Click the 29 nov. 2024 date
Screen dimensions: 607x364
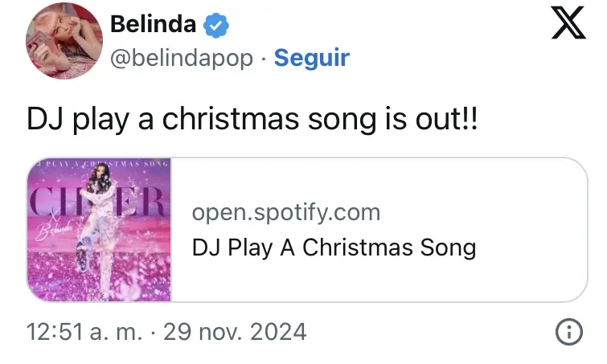[235, 332]
